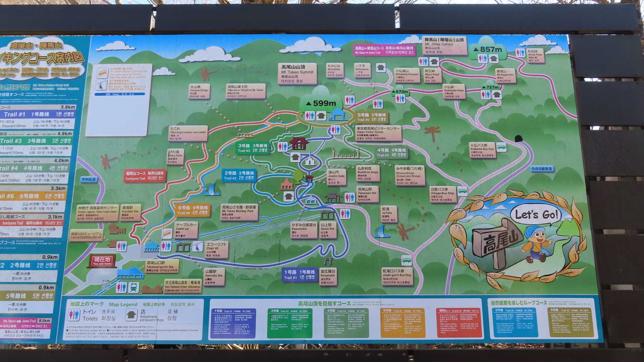Image resolution: width=644 pixels, height=362 pixels.
Task: Select the red Inariyama Trail label
Action: coord(144,176)
